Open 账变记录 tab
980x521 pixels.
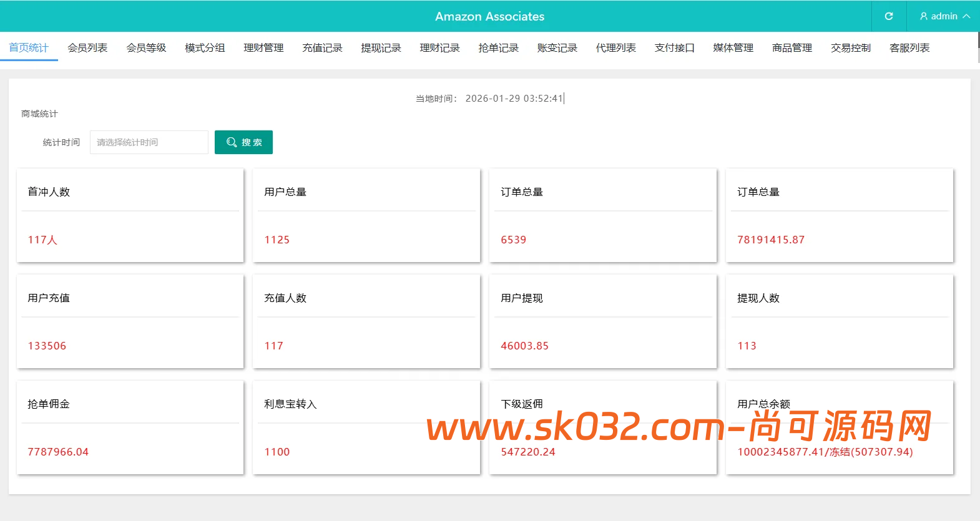pyautogui.click(x=557, y=47)
